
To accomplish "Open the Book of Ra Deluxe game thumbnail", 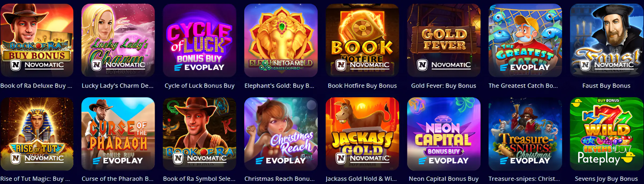I will pyautogui.click(x=37, y=40).
